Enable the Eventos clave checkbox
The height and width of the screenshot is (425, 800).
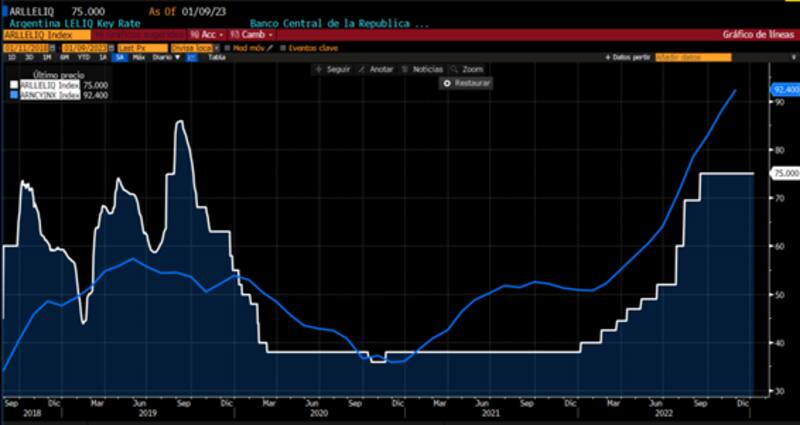[283, 47]
